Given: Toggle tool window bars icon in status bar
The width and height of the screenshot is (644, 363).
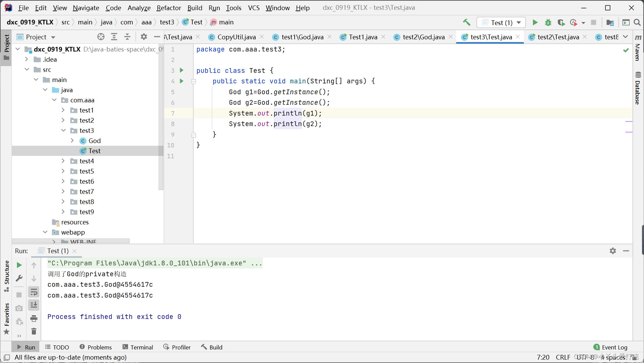Looking at the screenshot, I should coord(7,357).
